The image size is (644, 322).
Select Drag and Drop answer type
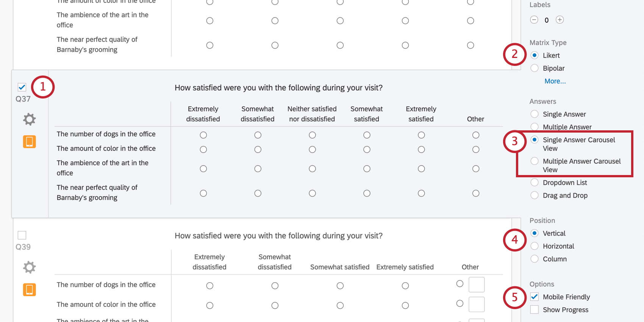[x=535, y=195]
